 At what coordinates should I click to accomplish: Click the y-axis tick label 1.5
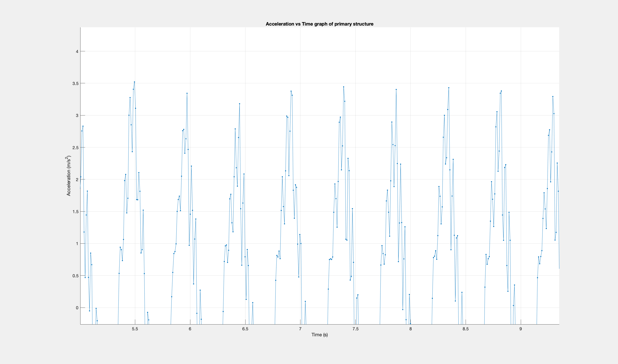pos(75,212)
